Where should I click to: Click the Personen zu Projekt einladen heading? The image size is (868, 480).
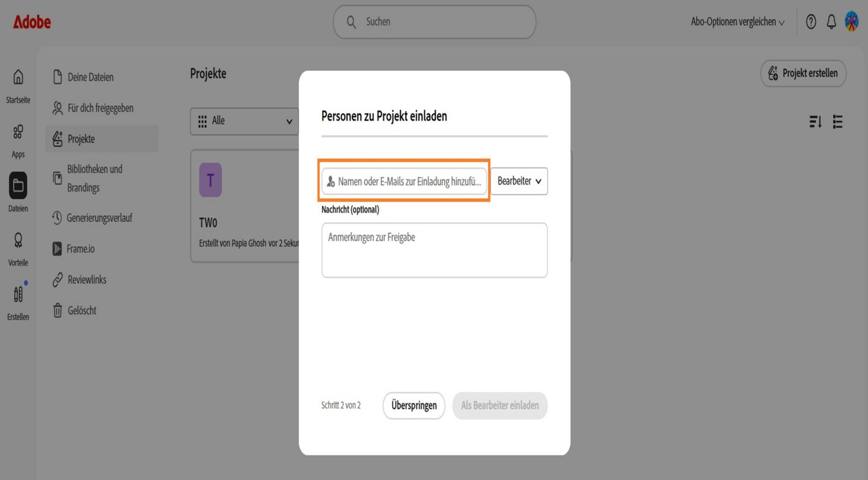pos(384,116)
